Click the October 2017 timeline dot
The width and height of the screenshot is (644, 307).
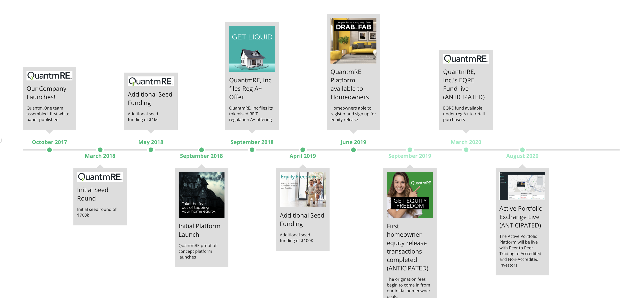click(49, 150)
